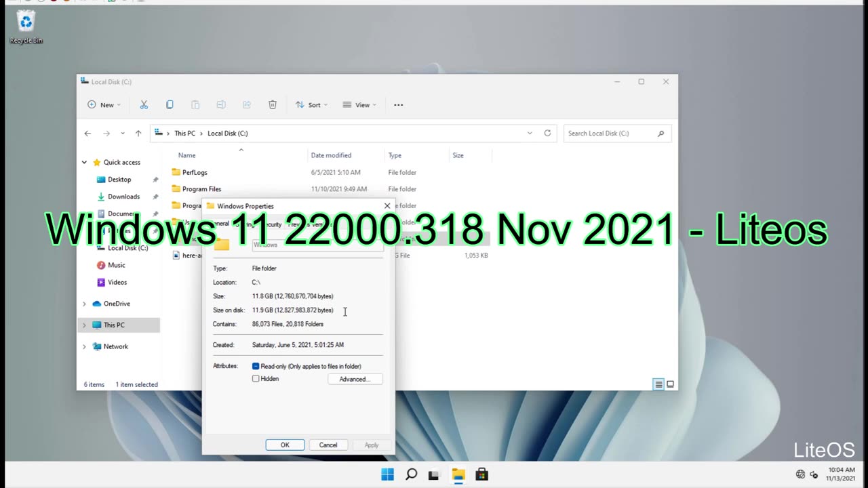
Task: Collapse the Quick access tree node
Action: tap(84, 163)
